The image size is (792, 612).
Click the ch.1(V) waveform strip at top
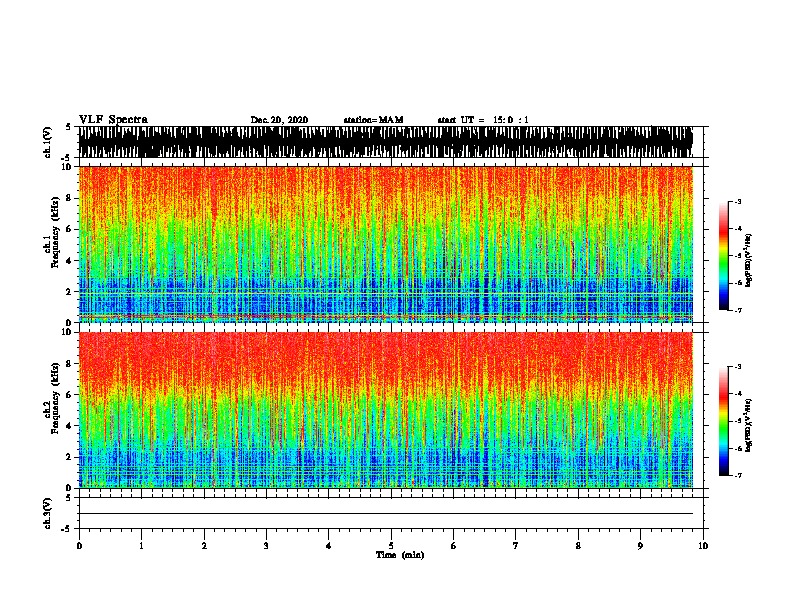[x=386, y=142]
